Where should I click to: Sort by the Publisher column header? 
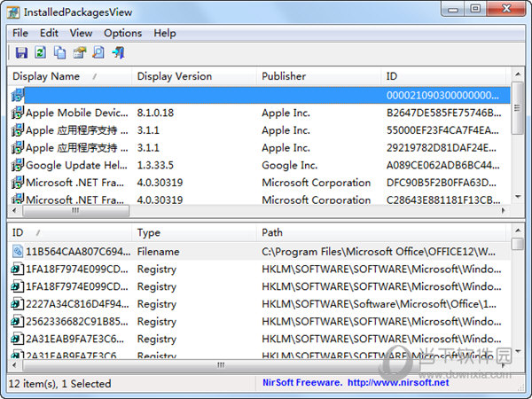tap(318, 76)
